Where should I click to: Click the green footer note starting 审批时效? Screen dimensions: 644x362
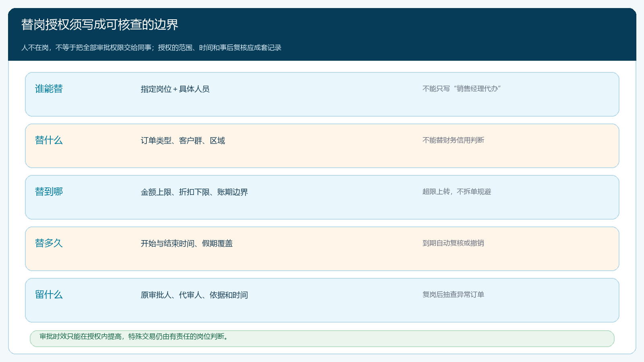pyautogui.click(x=322, y=338)
